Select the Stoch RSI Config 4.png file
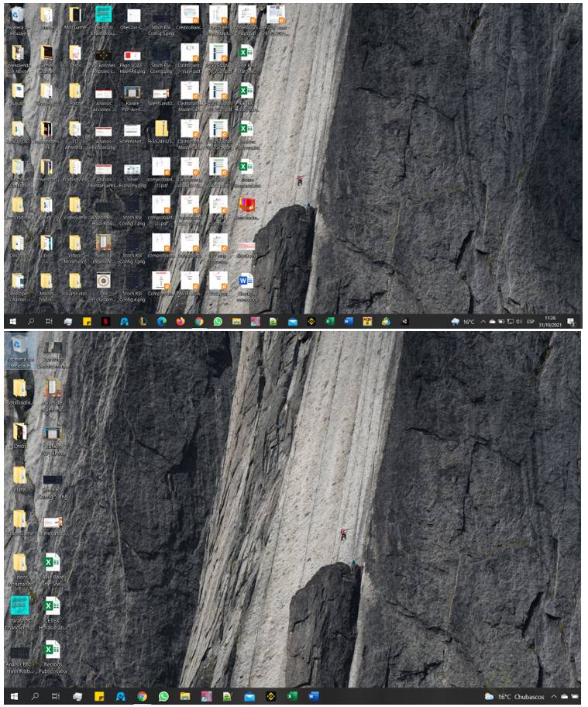Viewport: 588px width, 707px height. [x=132, y=288]
